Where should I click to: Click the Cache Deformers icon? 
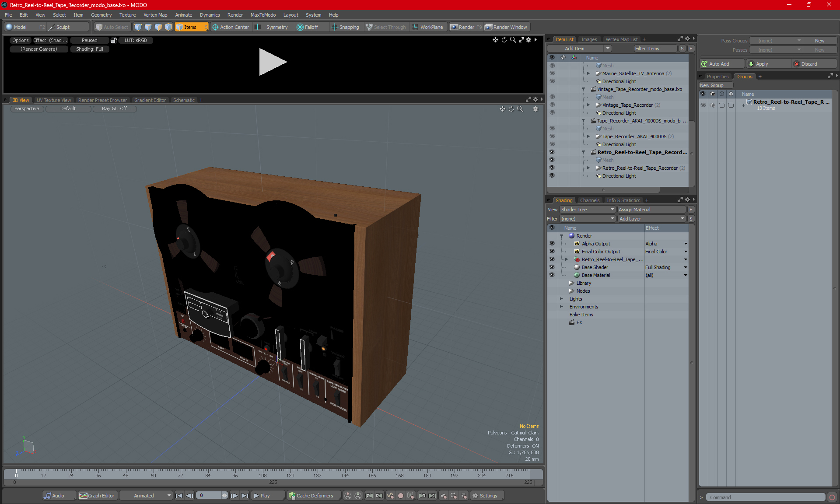click(x=292, y=496)
